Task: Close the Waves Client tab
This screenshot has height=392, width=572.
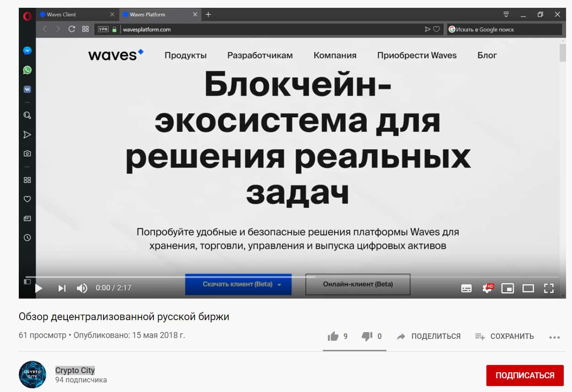Action: coord(112,15)
